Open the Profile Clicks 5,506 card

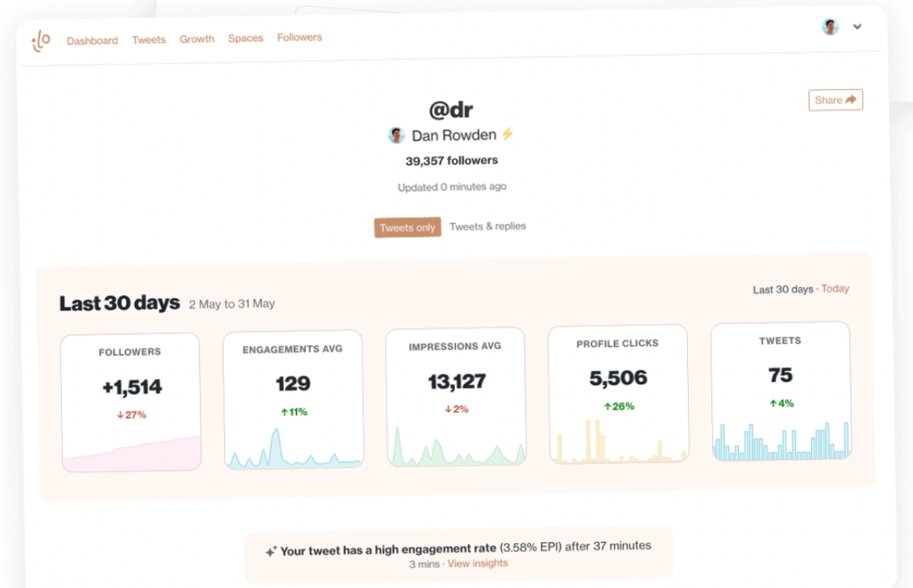pyautogui.click(x=618, y=394)
